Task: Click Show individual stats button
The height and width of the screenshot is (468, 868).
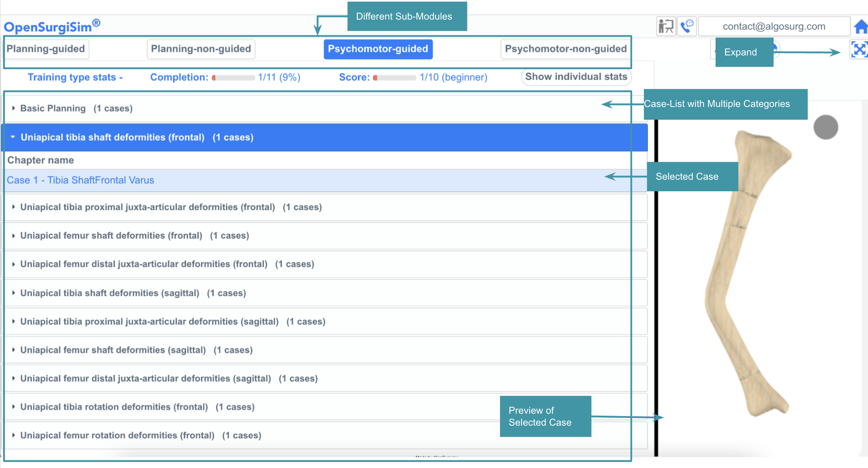Action: (576, 77)
